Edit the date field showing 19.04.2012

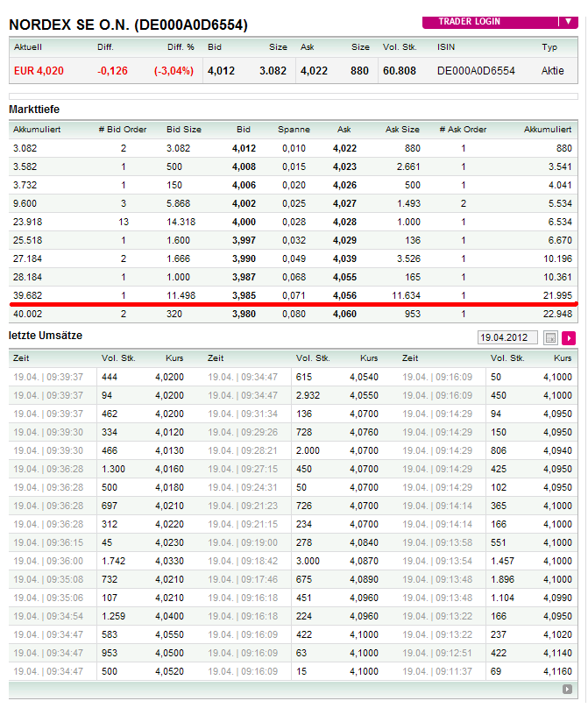(x=507, y=337)
